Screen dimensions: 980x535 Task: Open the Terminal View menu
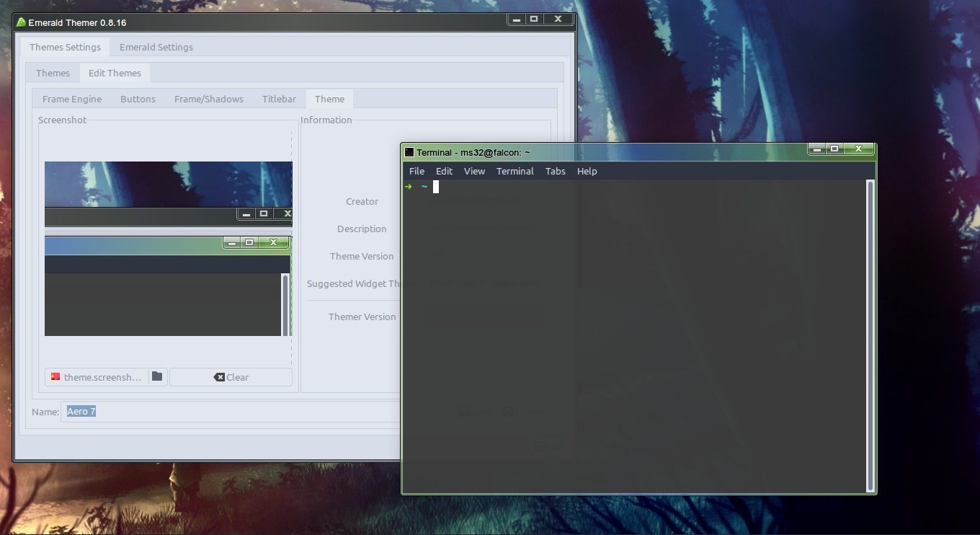[474, 171]
